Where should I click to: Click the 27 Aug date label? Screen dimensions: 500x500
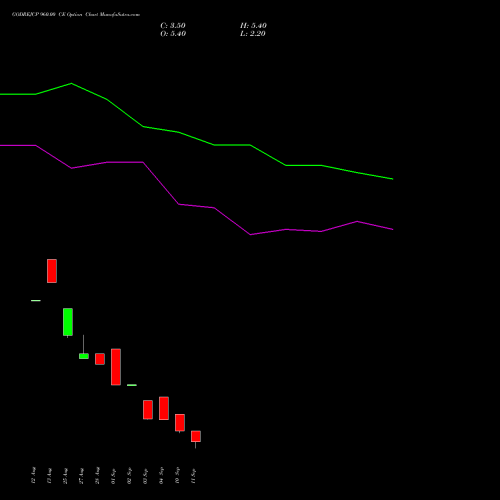click(x=81, y=476)
